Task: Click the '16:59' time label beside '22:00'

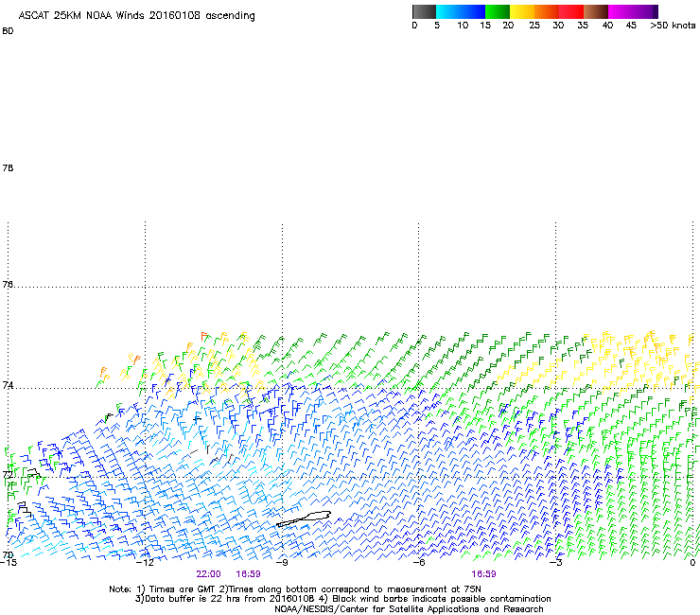Action: [248, 574]
